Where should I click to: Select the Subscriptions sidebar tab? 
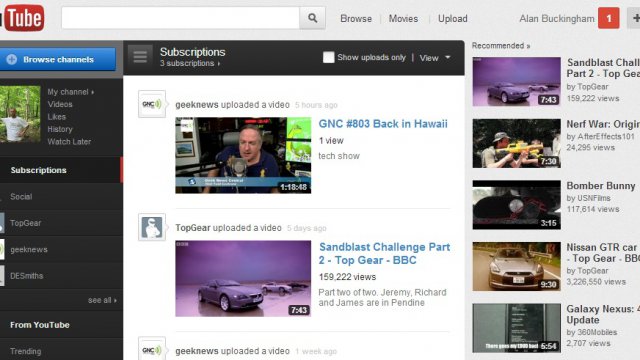[61, 170]
